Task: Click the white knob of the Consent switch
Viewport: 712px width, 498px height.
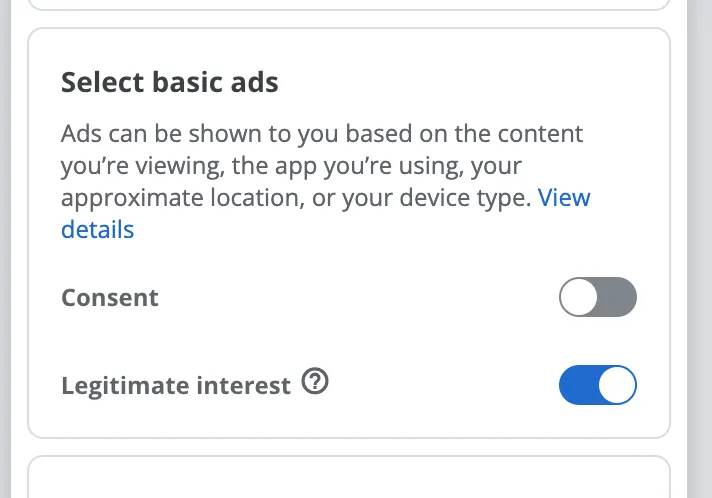Action: click(x=578, y=297)
